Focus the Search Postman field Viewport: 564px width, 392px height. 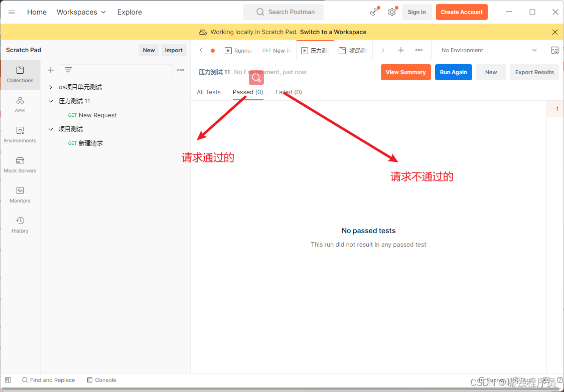click(284, 12)
